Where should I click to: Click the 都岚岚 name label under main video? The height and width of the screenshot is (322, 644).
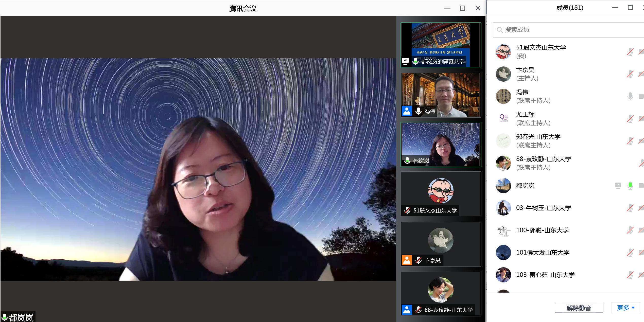21,317
